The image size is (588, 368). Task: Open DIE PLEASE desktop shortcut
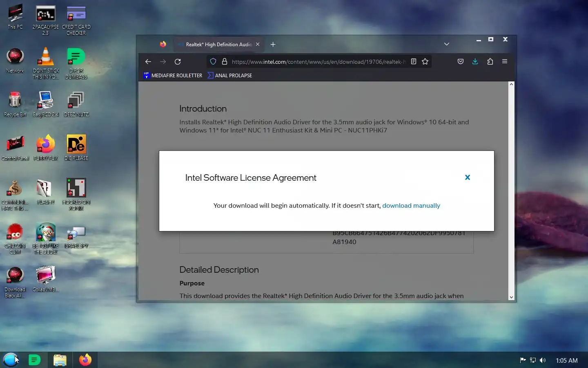tap(76, 148)
